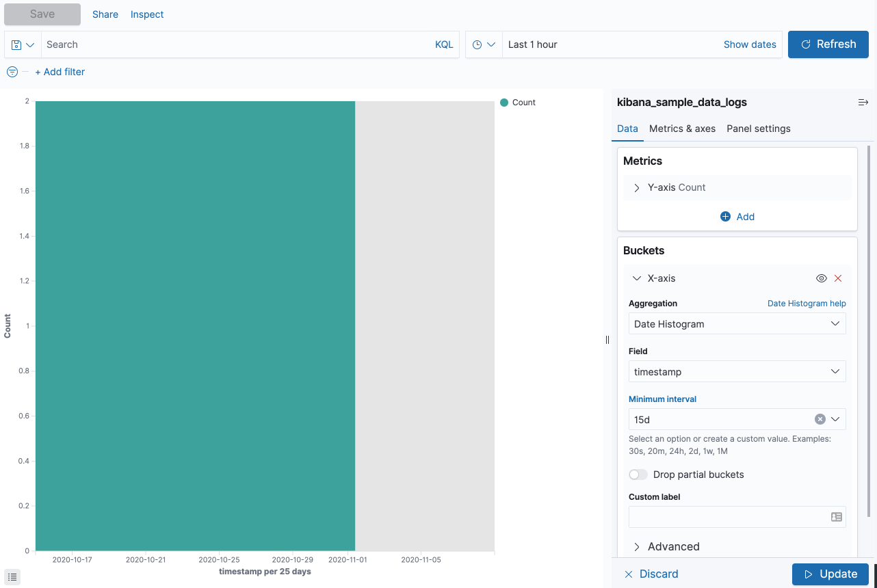Viewport: 877px width, 588px height.
Task: Remove the X-axis bucket with red X icon
Action: (838, 278)
